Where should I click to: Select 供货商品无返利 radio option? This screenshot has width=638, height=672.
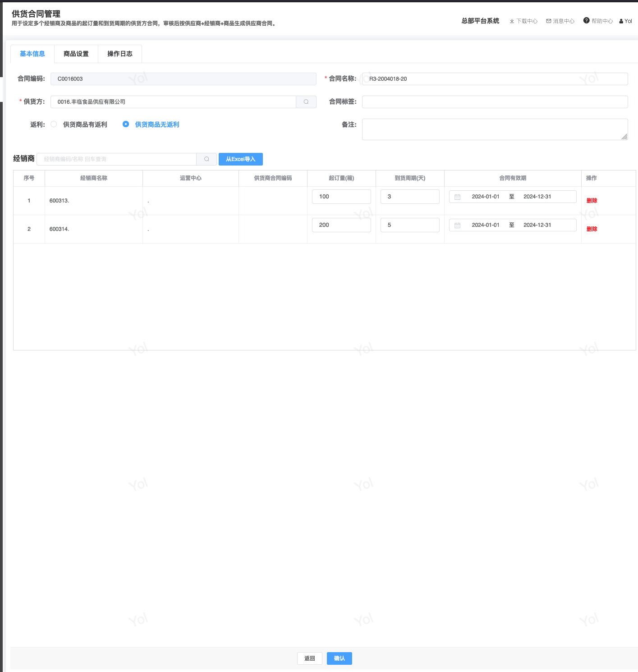pos(126,124)
